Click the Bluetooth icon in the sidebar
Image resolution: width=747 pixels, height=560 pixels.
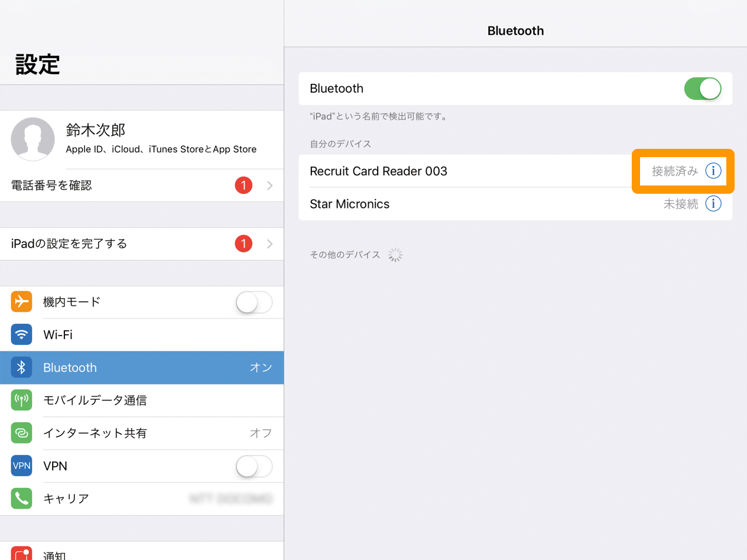[x=22, y=367]
